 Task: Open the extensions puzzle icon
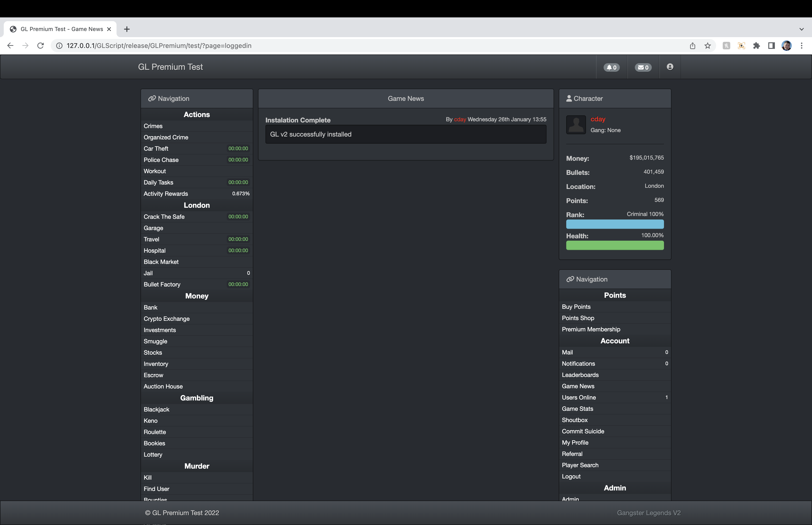coord(757,46)
